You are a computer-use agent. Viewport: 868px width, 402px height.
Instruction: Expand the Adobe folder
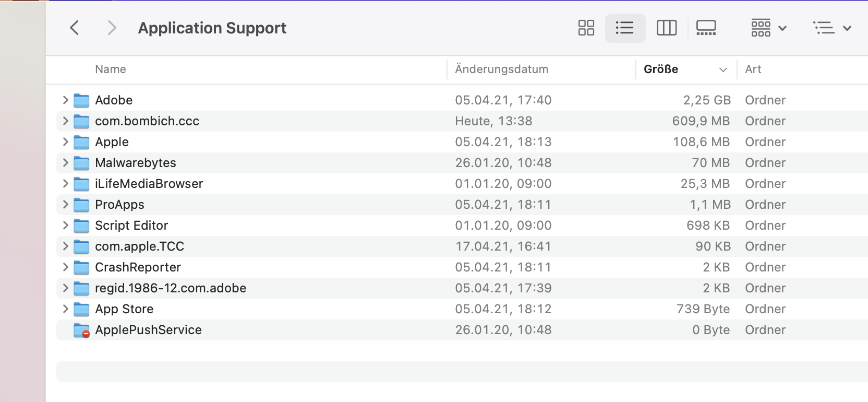pos(65,100)
